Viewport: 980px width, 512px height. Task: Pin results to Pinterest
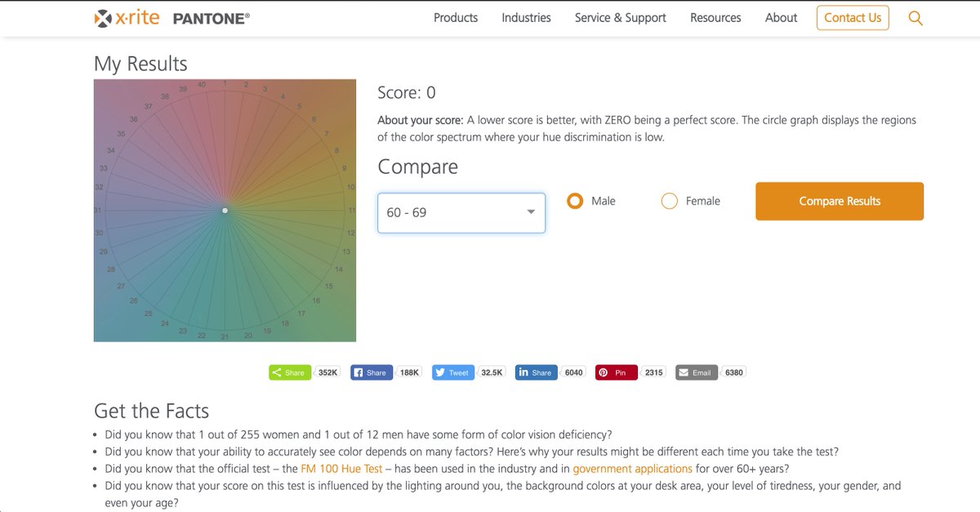pyautogui.click(x=616, y=372)
